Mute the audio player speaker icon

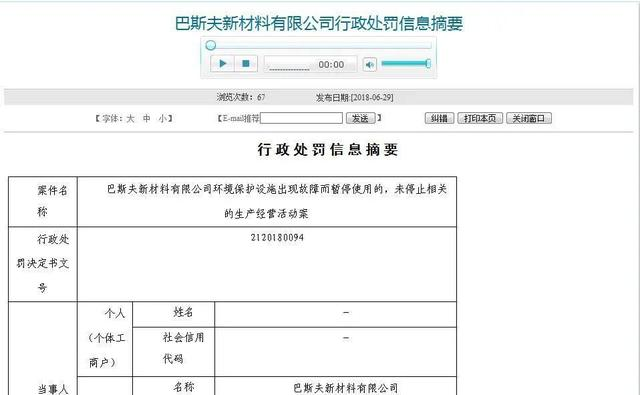click(x=369, y=64)
